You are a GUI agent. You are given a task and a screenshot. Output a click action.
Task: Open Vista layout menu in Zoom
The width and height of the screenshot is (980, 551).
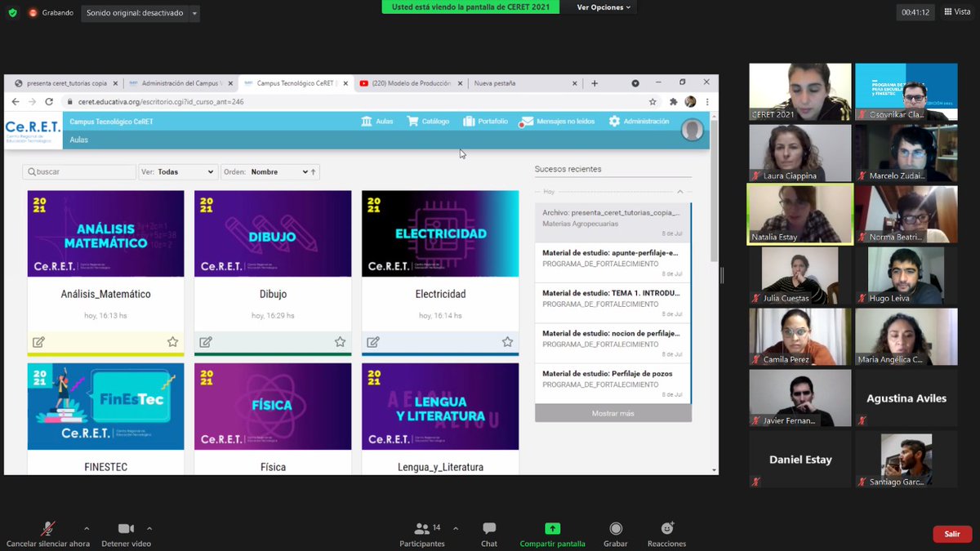(956, 12)
